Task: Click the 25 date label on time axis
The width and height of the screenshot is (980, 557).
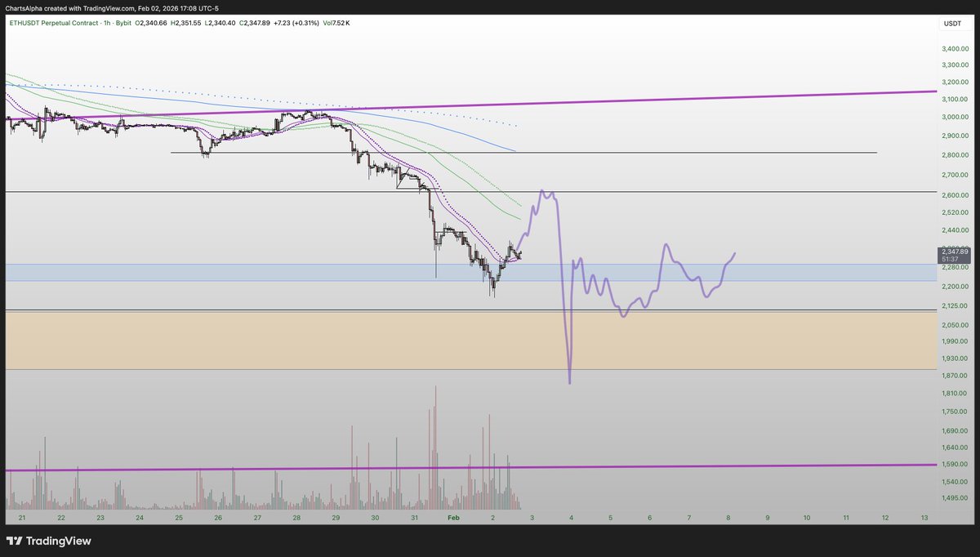Action: coord(178,518)
